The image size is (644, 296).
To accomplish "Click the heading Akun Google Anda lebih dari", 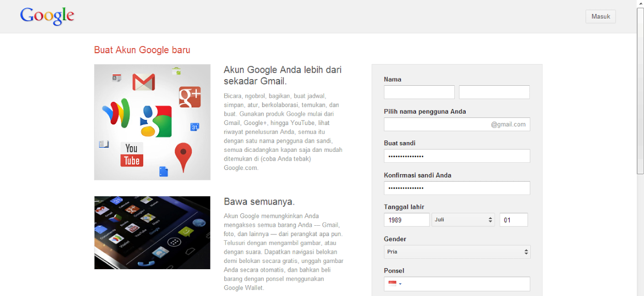I will 283,70.
